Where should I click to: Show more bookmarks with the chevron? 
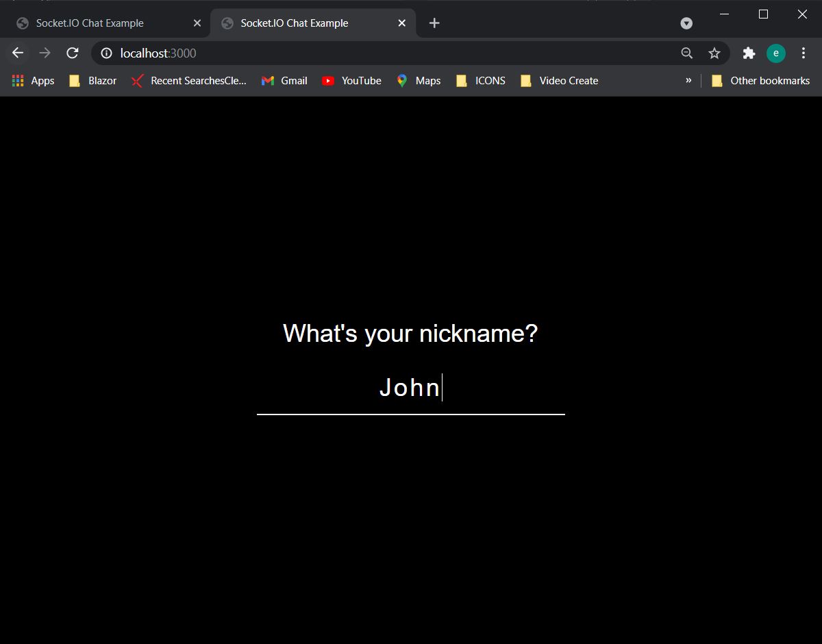688,80
